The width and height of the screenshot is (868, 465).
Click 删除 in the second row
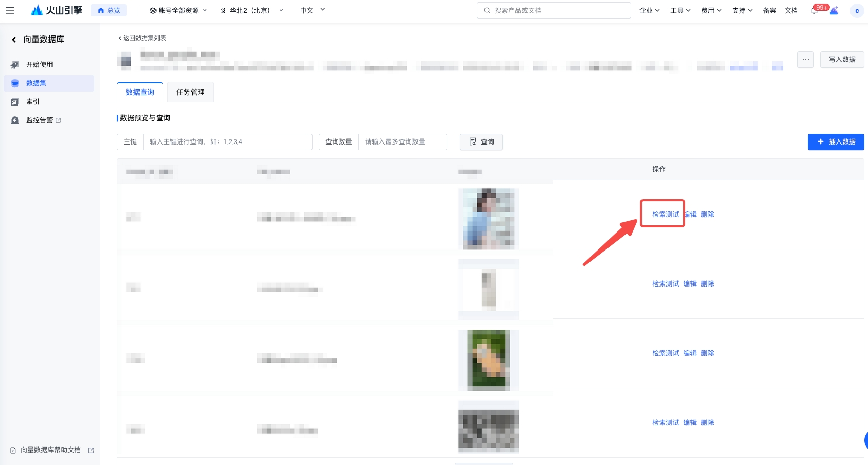[x=707, y=284]
